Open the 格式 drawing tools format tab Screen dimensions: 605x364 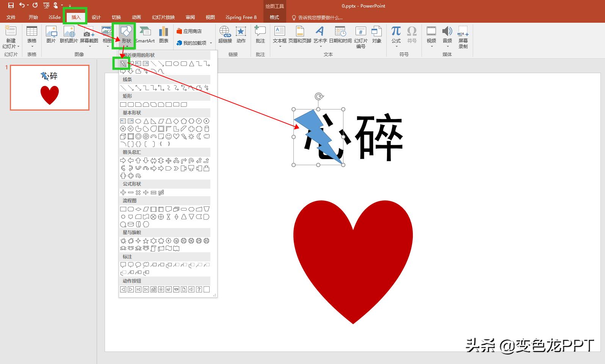tap(274, 17)
